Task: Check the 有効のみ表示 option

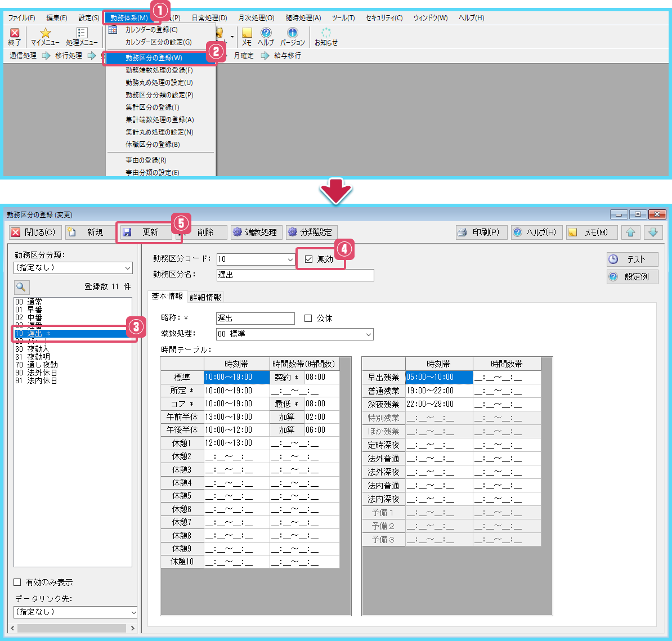Action: [17, 582]
